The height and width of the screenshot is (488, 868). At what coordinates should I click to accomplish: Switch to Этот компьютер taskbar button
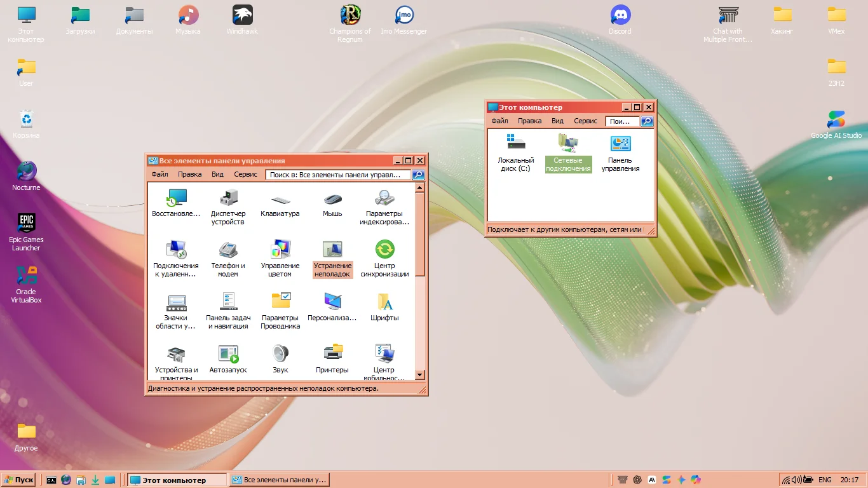pyautogui.click(x=177, y=480)
